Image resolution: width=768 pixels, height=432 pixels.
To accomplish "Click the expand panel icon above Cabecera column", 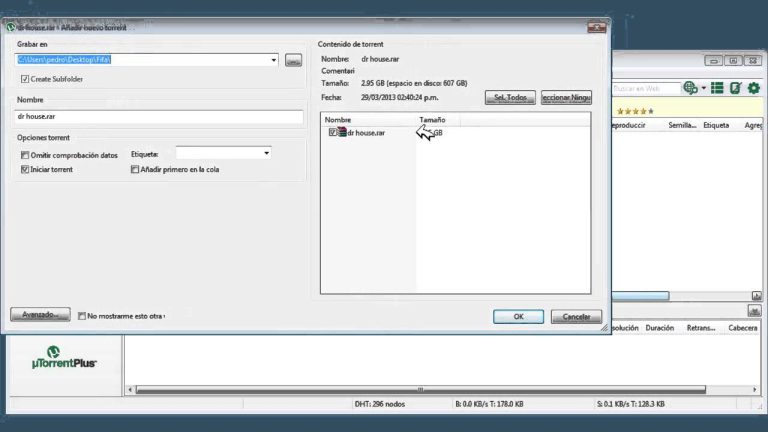I will tap(754, 311).
